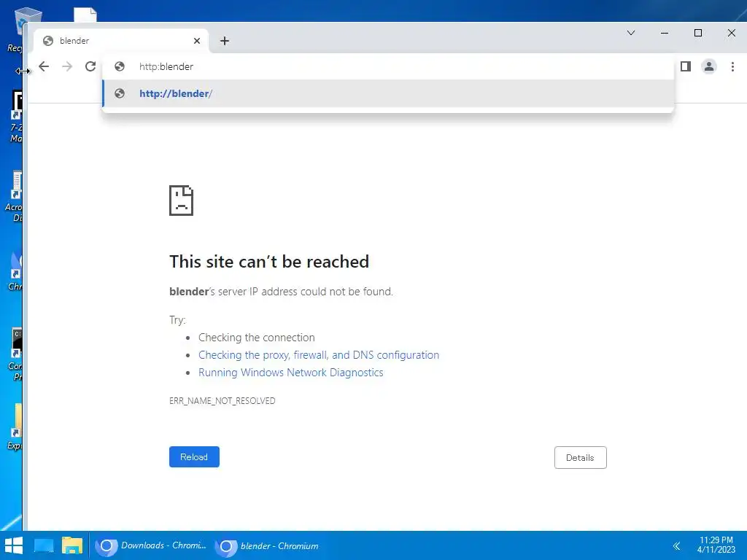This screenshot has height=560, width=747.
Task: Open the Windows Start menu
Action: [x=14, y=545]
